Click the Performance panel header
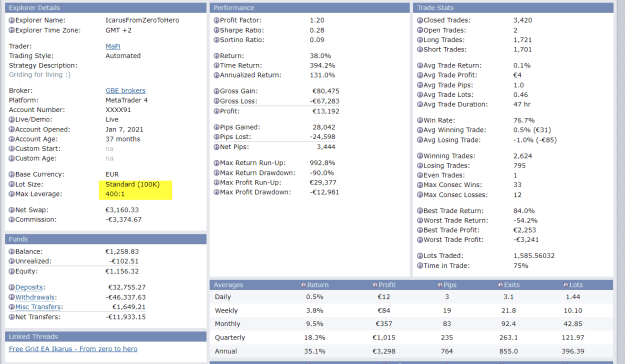Viewport: 625px width, 364px height. click(310, 8)
